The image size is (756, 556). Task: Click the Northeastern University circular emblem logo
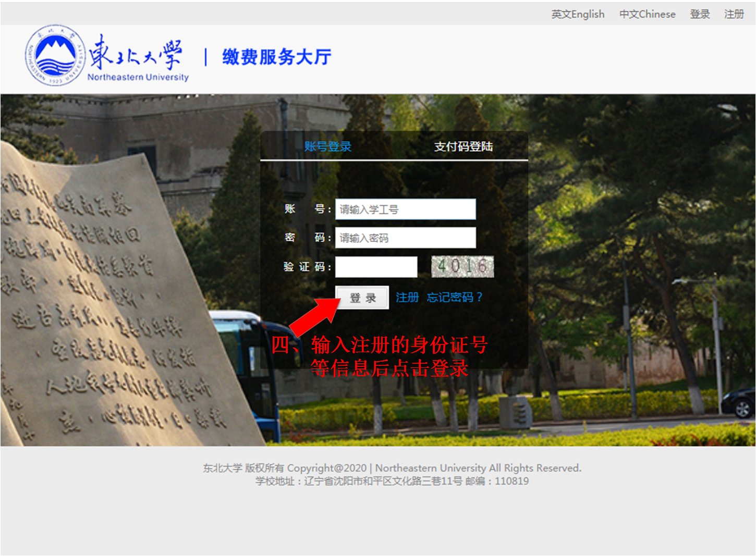pos(55,55)
